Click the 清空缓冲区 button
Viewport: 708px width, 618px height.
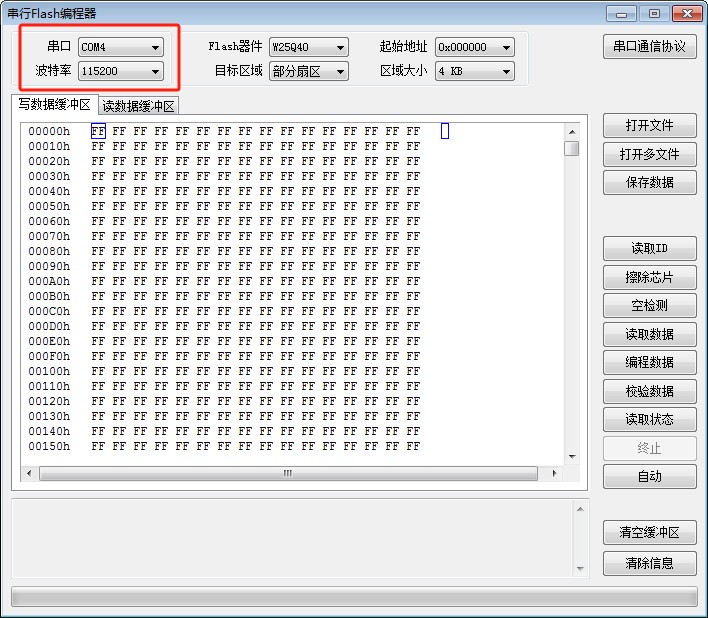point(649,533)
